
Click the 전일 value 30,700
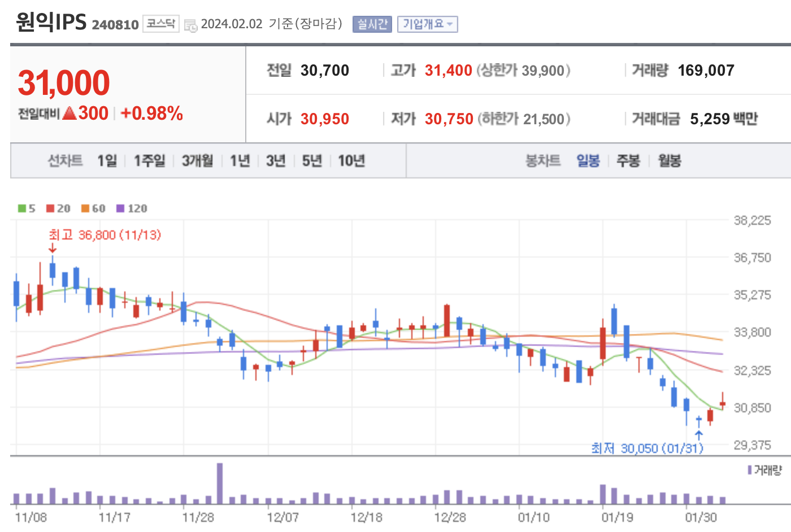point(325,71)
